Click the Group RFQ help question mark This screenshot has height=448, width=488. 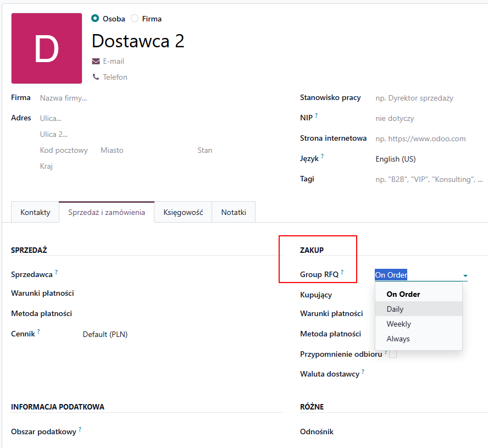[x=342, y=272]
